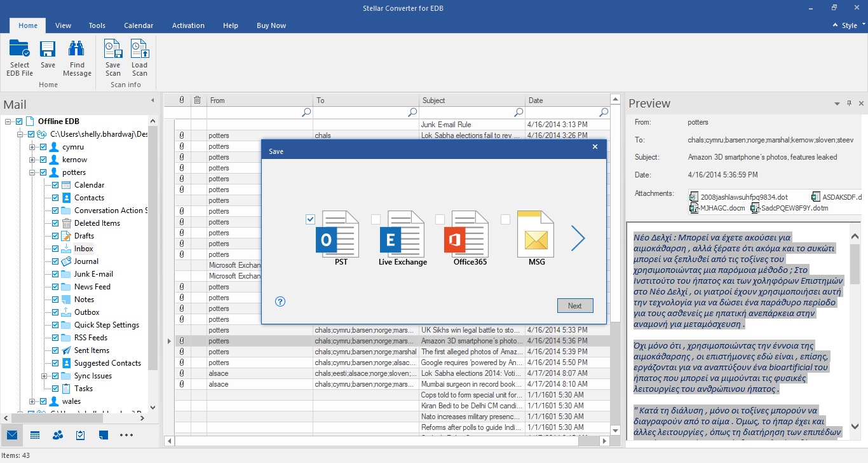Choose the MSG format icon
868x463 pixels.
pyautogui.click(x=535, y=233)
